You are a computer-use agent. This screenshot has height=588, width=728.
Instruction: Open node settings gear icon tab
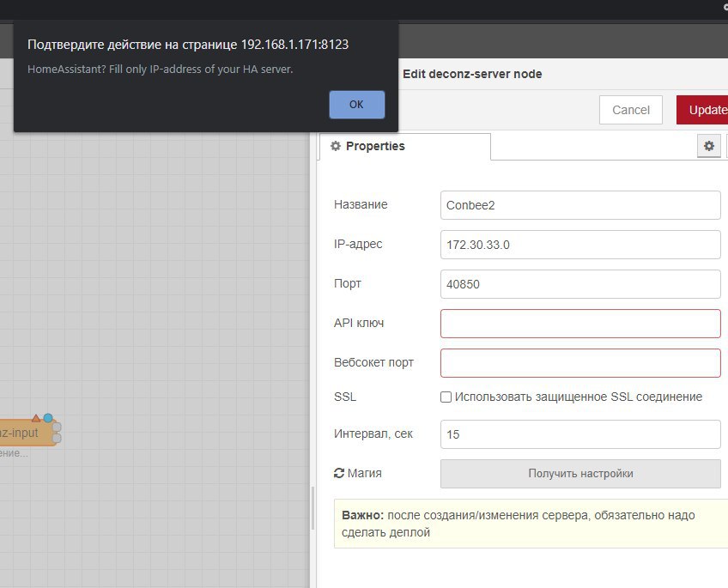click(708, 146)
